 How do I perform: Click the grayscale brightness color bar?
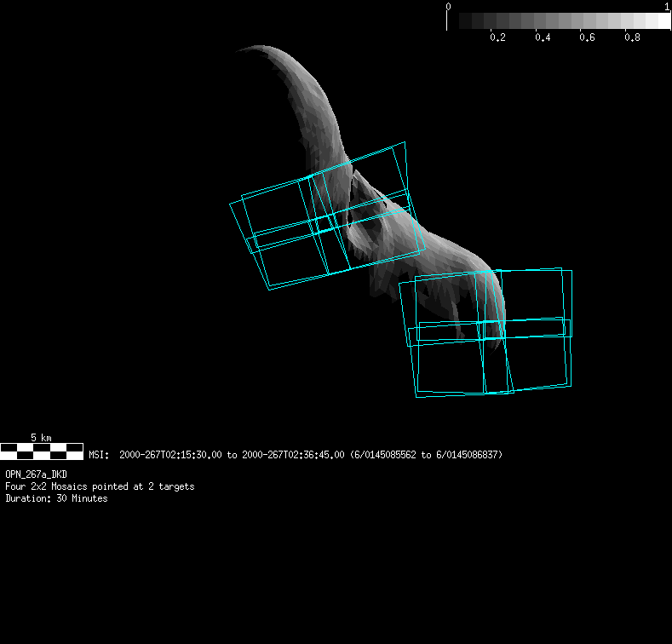559,20
